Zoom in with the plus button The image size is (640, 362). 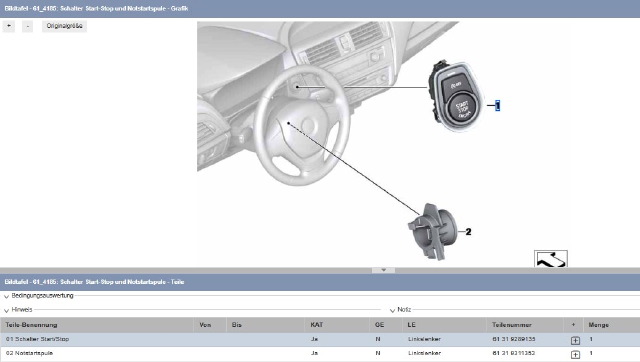[x=9, y=26]
